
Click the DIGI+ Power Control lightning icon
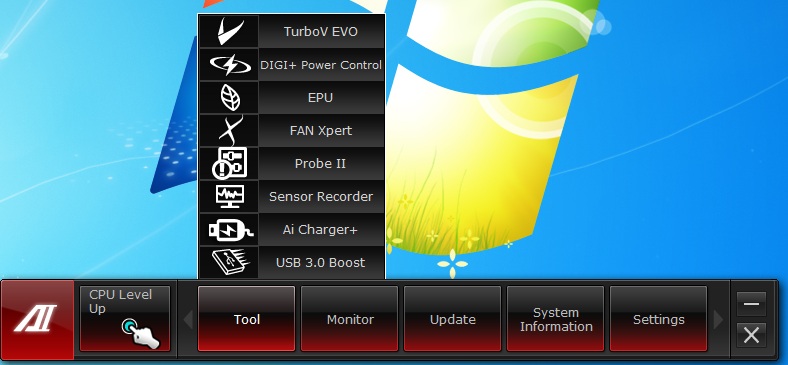click(x=229, y=65)
